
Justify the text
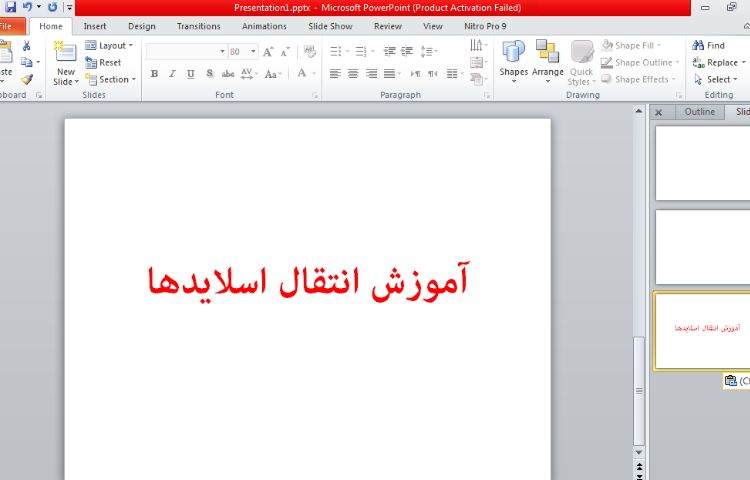pos(390,74)
